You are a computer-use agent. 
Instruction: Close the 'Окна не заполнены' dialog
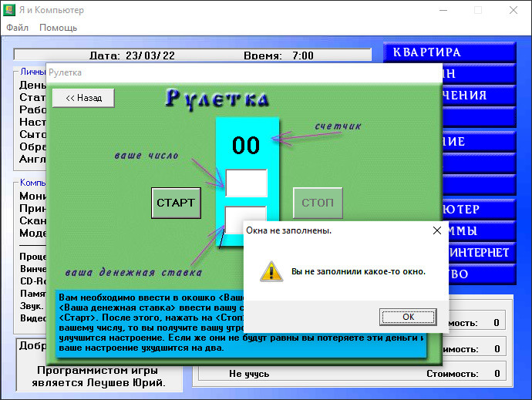pos(437,230)
